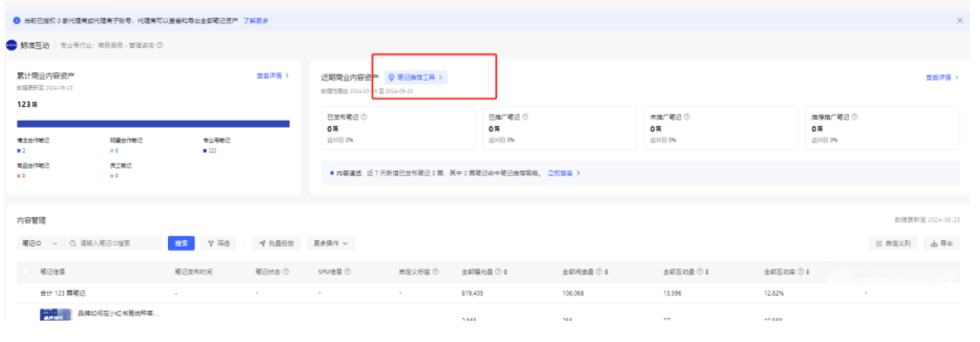Expand the 更多操作 dropdown
Image resolution: width=980 pixels, height=342 pixels.
click(x=331, y=243)
